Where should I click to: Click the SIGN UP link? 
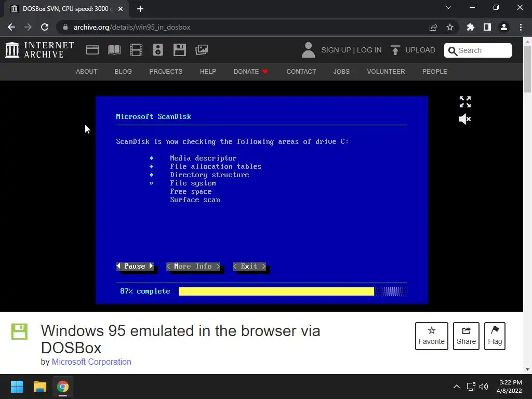(x=336, y=50)
